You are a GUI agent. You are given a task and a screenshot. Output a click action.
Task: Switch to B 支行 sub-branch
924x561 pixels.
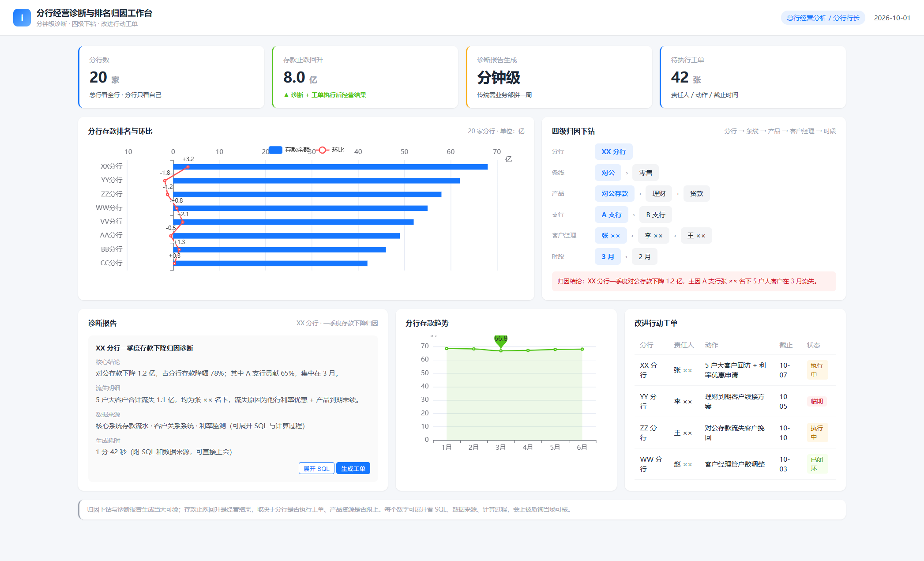[x=656, y=215]
